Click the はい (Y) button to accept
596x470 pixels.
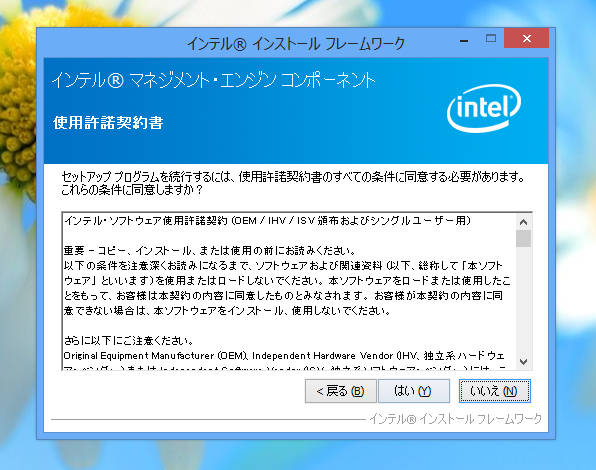click(414, 391)
